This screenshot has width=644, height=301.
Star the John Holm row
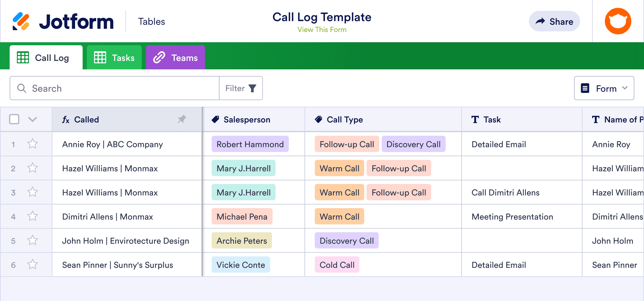point(33,240)
